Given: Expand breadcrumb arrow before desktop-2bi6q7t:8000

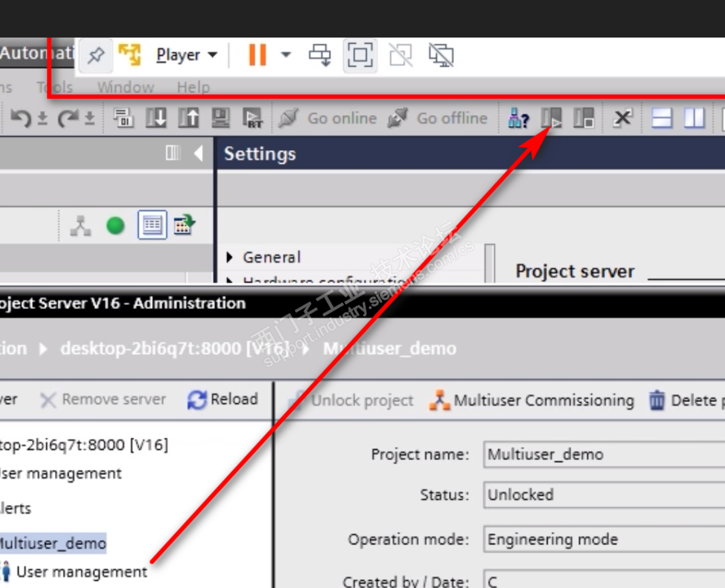Looking at the screenshot, I should (43, 348).
